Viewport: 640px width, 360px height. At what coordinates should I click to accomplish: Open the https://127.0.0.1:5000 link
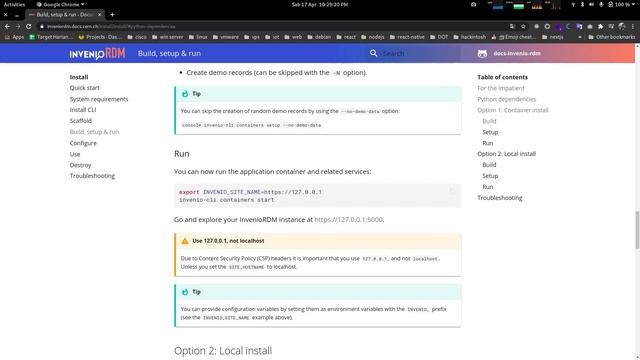tap(349, 220)
